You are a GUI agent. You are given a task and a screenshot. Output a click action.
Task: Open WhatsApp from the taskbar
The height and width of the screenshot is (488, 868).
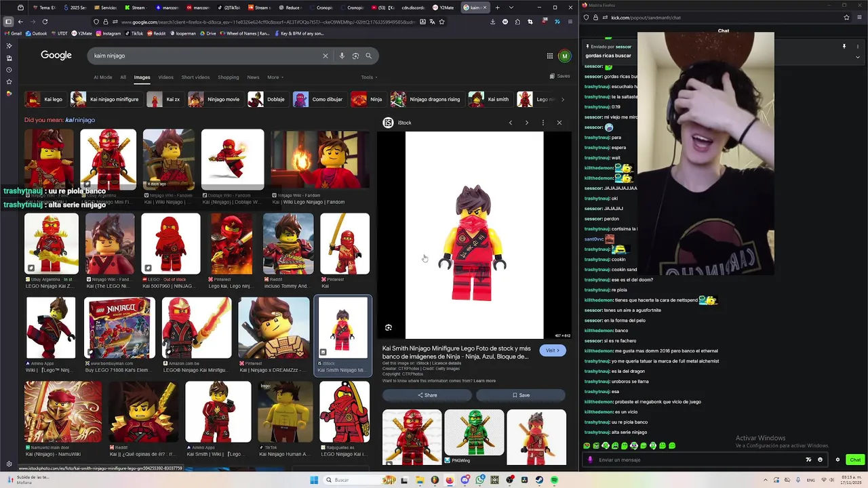[479, 480]
